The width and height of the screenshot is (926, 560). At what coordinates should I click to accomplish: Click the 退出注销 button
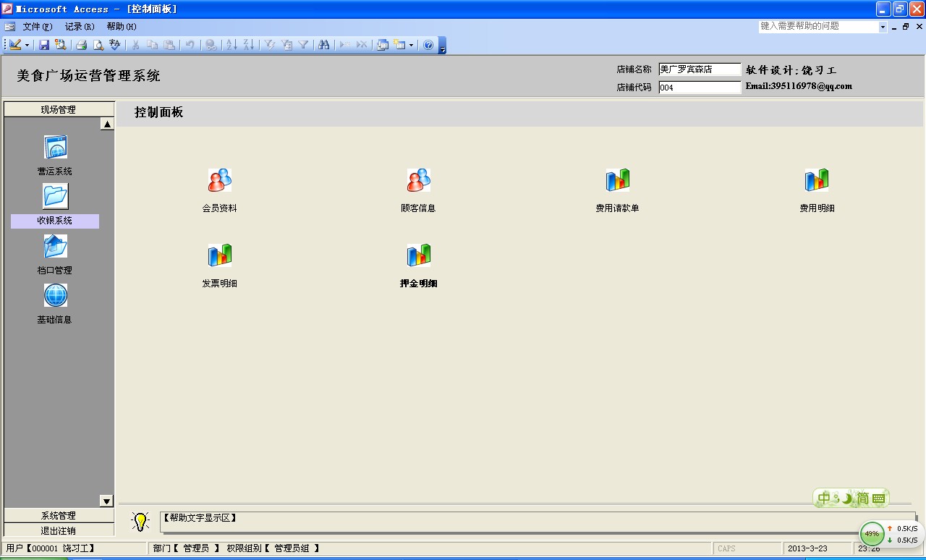pos(59,530)
